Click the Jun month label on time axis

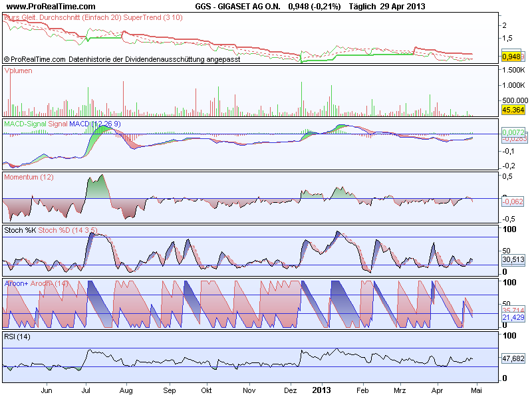[47, 390]
